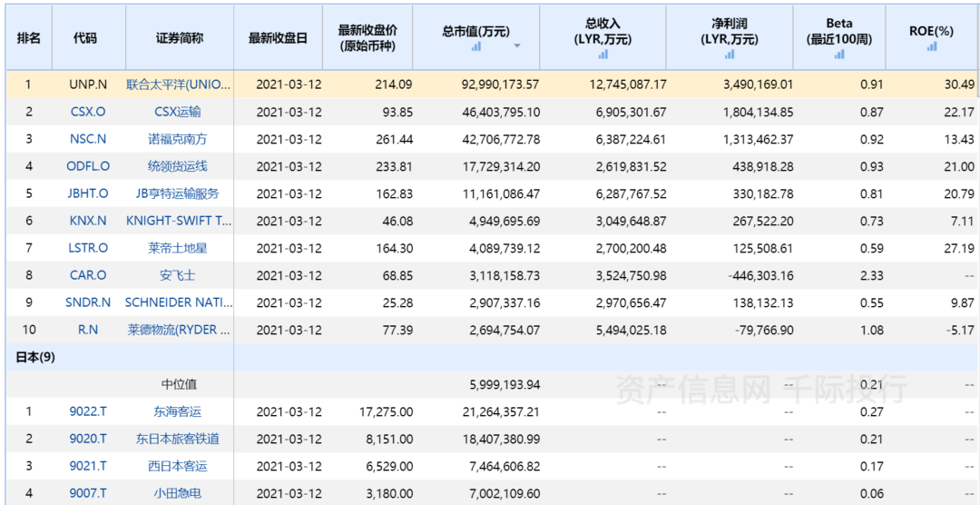Screen dimensions: 980x505
Task: Open stock code CAR.O
Action: click(x=89, y=275)
